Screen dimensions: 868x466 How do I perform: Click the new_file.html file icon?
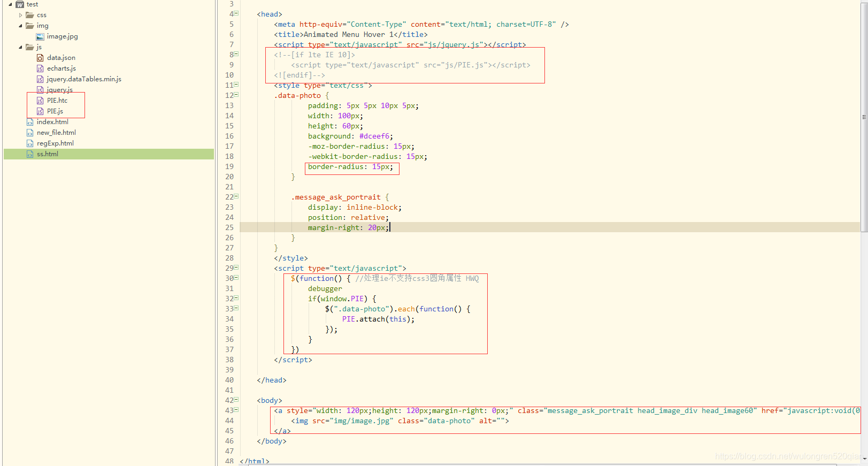30,133
